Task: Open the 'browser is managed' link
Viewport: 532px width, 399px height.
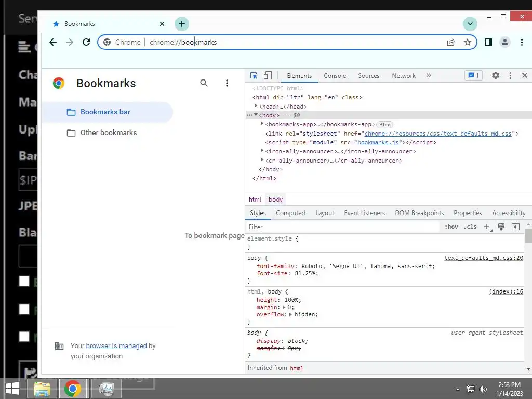Action: coord(116,345)
